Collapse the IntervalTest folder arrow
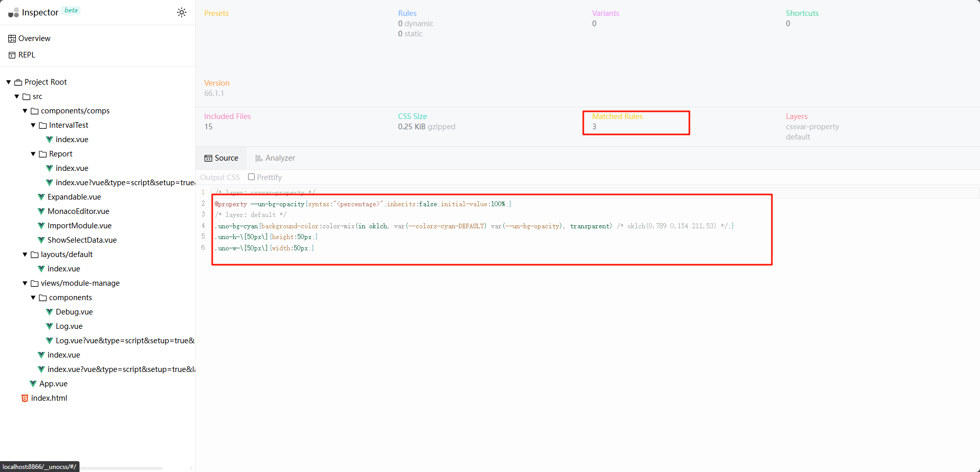The width and height of the screenshot is (980, 472). (x=33, y=125)
